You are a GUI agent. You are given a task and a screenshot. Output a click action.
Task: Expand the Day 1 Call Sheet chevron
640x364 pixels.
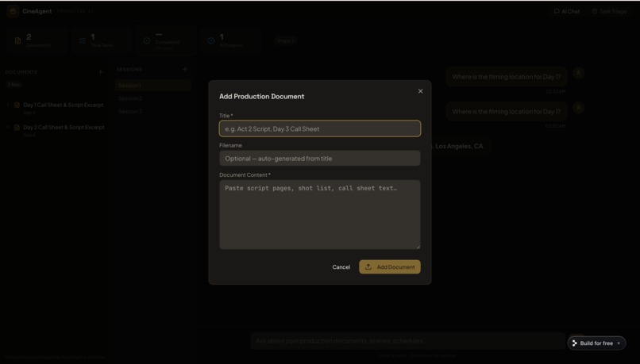(8, 105)
